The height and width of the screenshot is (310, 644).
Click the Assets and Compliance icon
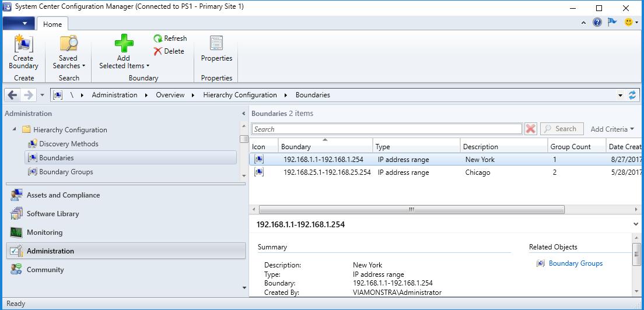coord(16,195)
